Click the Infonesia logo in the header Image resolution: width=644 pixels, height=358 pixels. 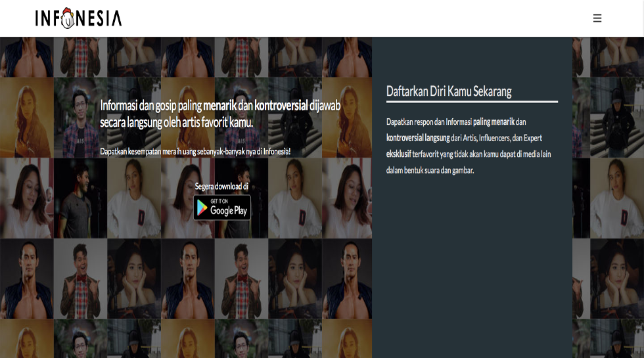tap(78, 18)
